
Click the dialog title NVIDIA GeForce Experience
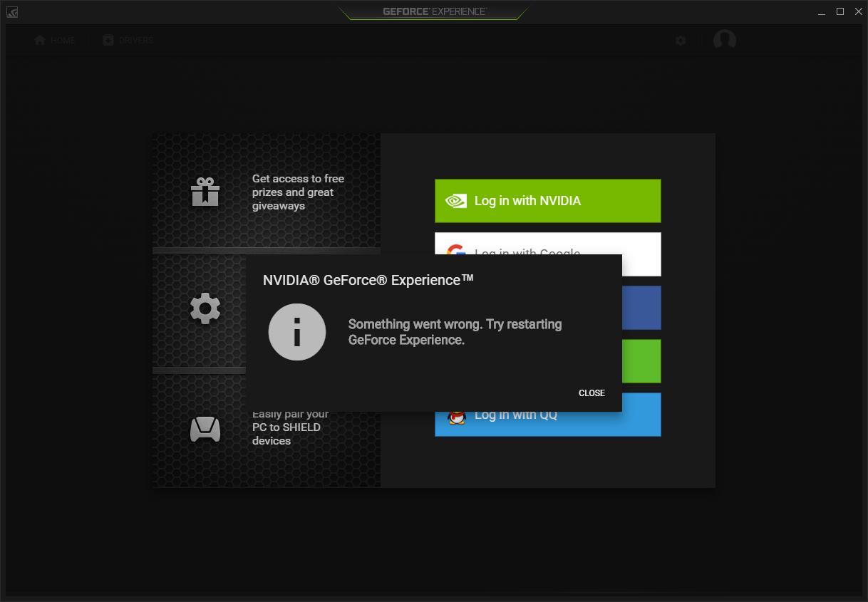coord(368,280)
